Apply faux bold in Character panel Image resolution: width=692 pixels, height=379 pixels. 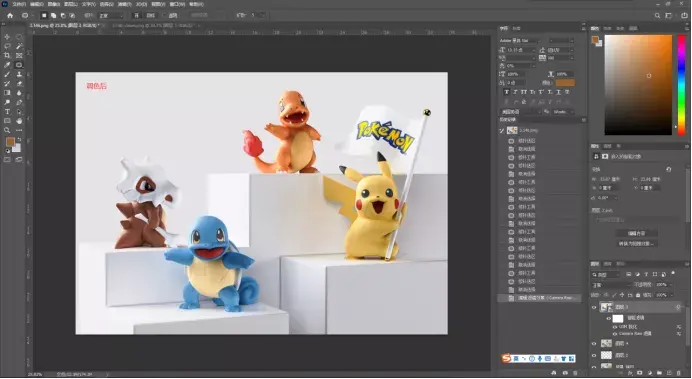click(x=507, y=92)
